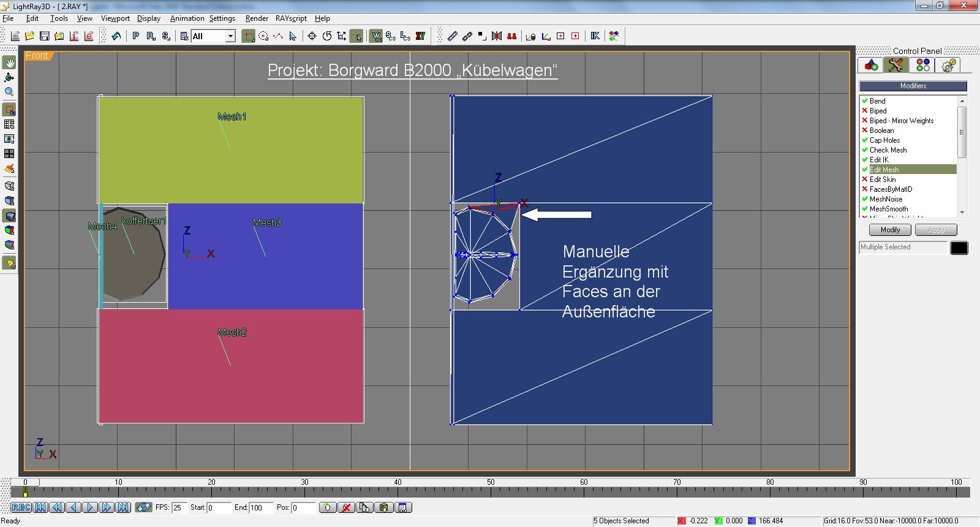Activate the Scale tool icon

341,36
